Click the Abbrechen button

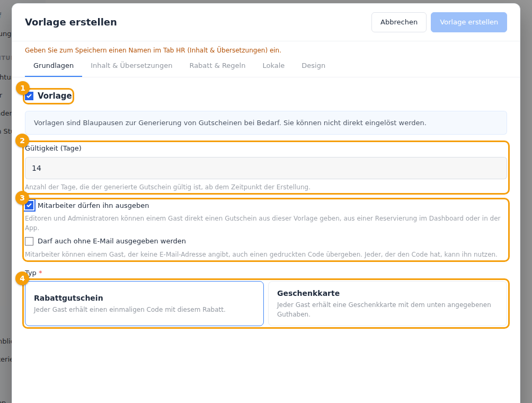coord(398,22)
